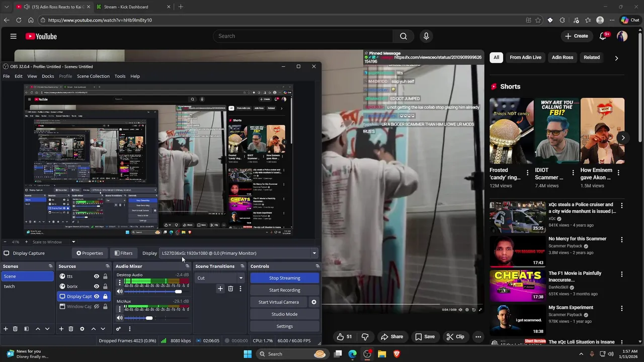The width and height of the screenshot is (644, 362).
Task: Start the Virtual Camera
Action: pos(279,302)
